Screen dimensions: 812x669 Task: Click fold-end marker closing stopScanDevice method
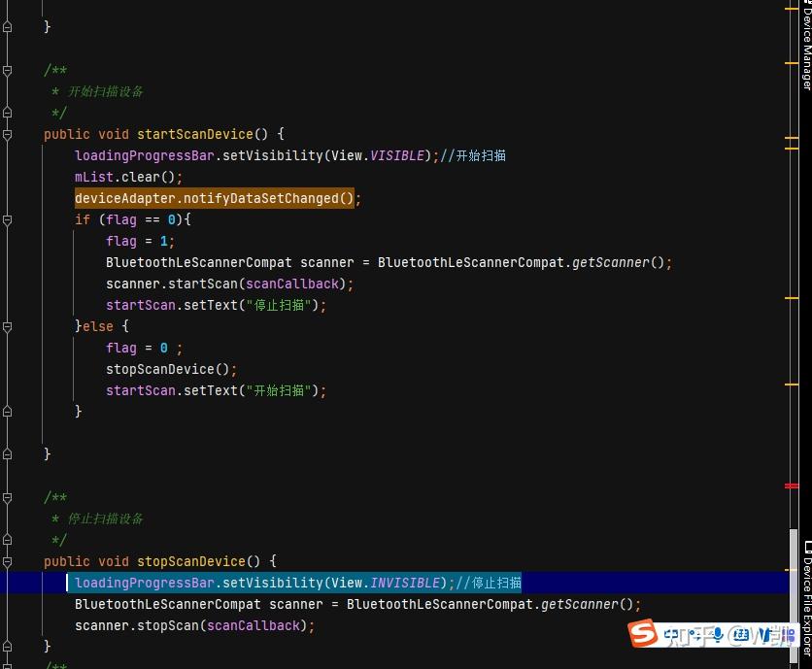7,647
